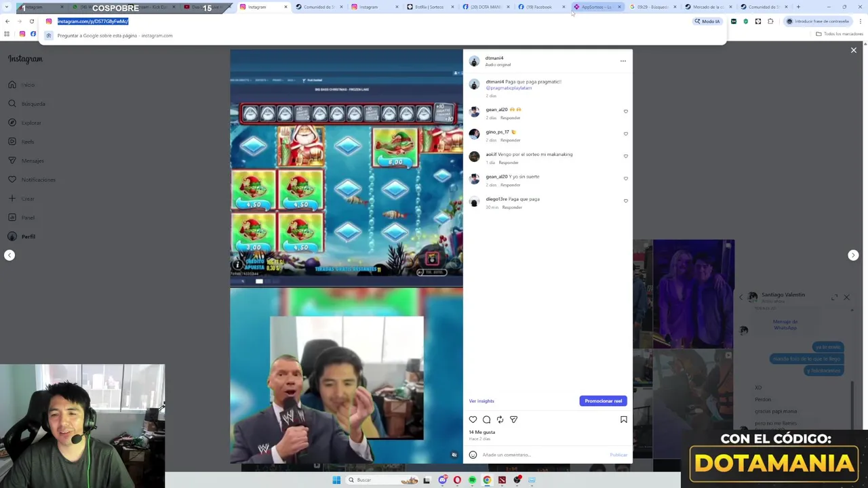
Task: Go to next post arrow
Action: (853, 255)
